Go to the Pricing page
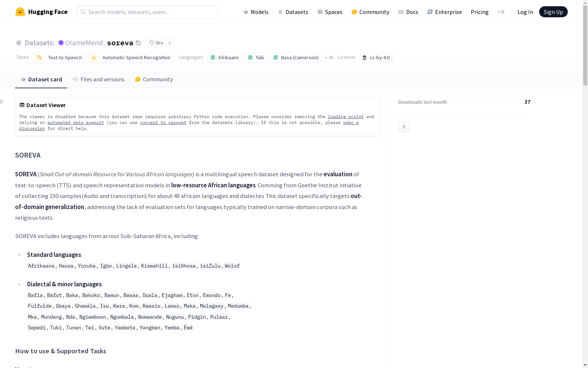Viewport: 588px width, 368px height. [480, 12]
